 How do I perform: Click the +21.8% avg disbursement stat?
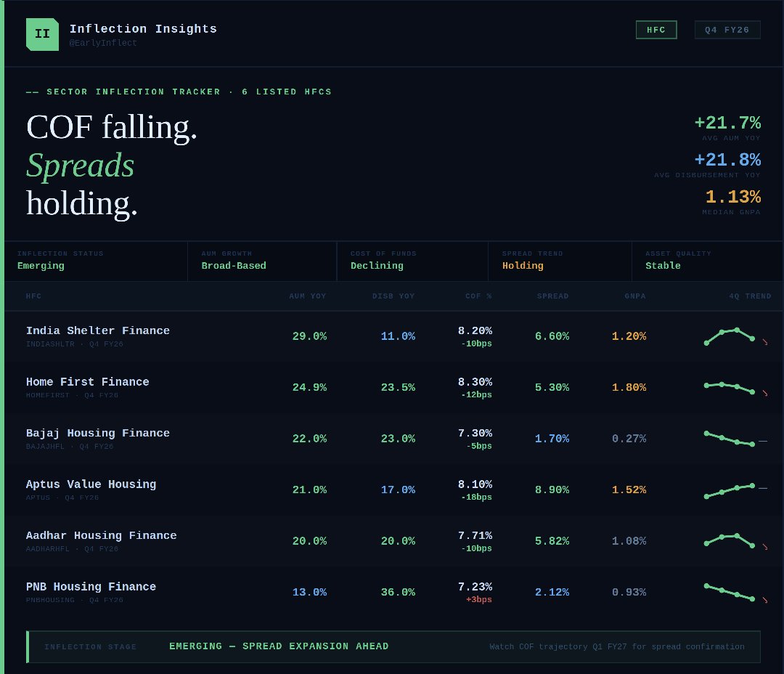(x=727, y=160)
